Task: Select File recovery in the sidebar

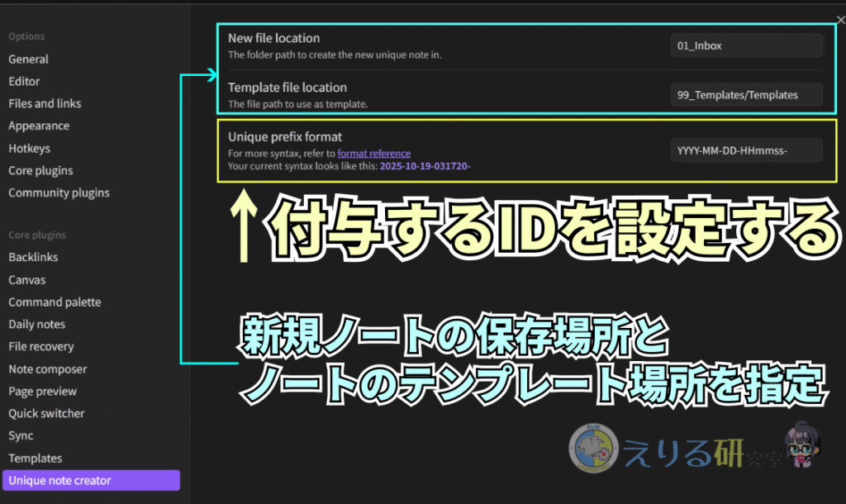Action: [x=41, y=347]
